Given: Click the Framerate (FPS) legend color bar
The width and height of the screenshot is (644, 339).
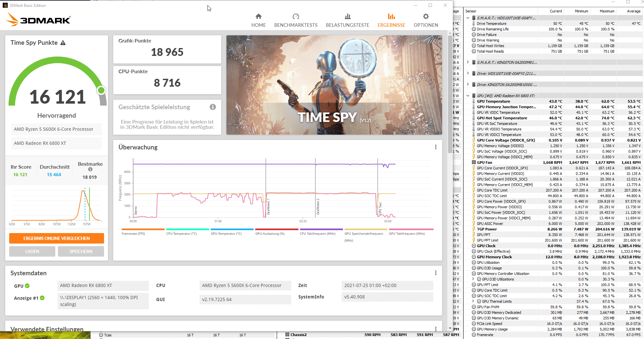Looking at the screenshot, I should coord(143,229).
